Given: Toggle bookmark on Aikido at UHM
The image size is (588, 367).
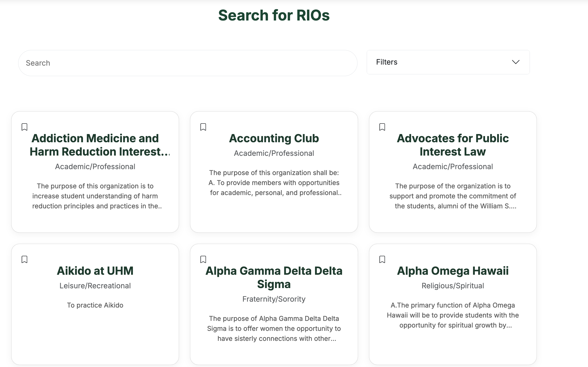Looking at the screenshot, I should tap(24, 259).
